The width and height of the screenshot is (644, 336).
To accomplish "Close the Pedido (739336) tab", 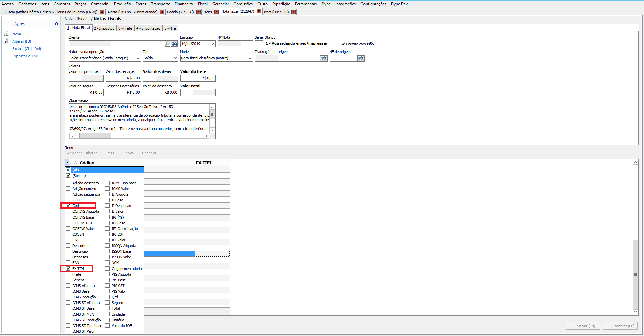I will pyautogui.click(x=199, y=12).
